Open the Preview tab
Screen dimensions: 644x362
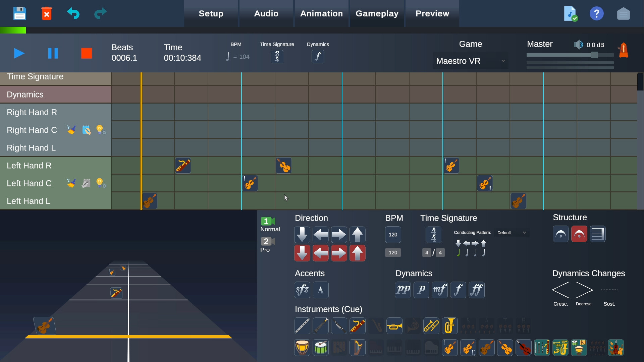[x=432, y=13]
